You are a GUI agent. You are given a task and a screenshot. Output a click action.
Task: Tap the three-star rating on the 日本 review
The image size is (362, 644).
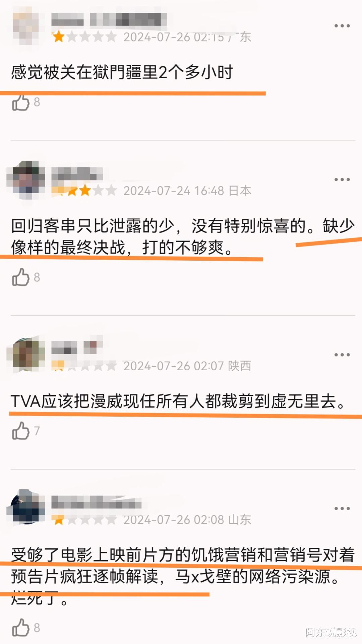coord(84,191)
